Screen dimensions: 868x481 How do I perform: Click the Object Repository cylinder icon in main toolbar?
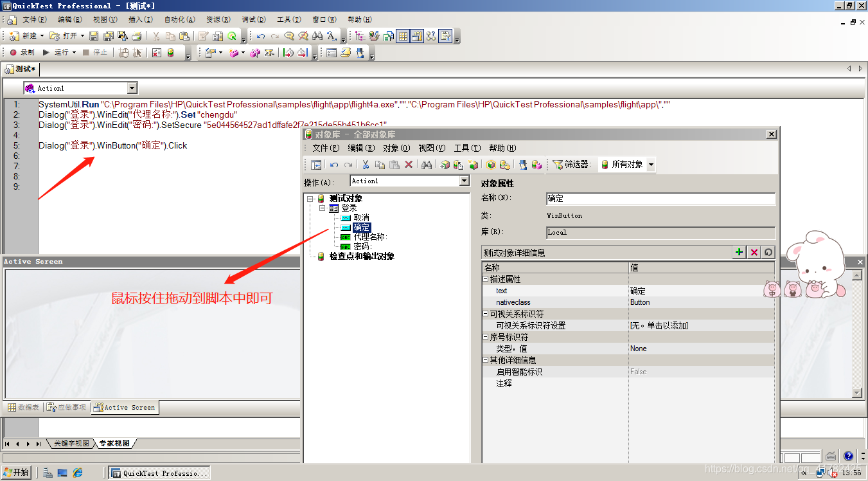coord(170,53)
